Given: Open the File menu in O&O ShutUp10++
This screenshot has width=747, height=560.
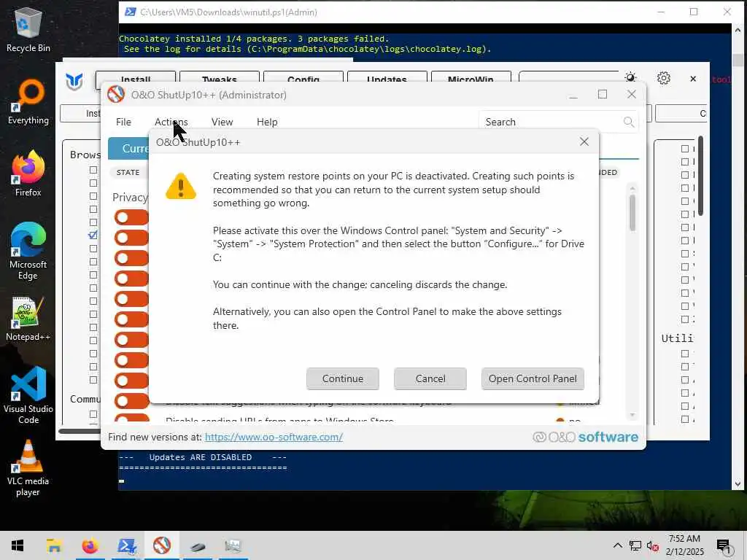Looking at the screenshot, I should click(x=123, y=122).
